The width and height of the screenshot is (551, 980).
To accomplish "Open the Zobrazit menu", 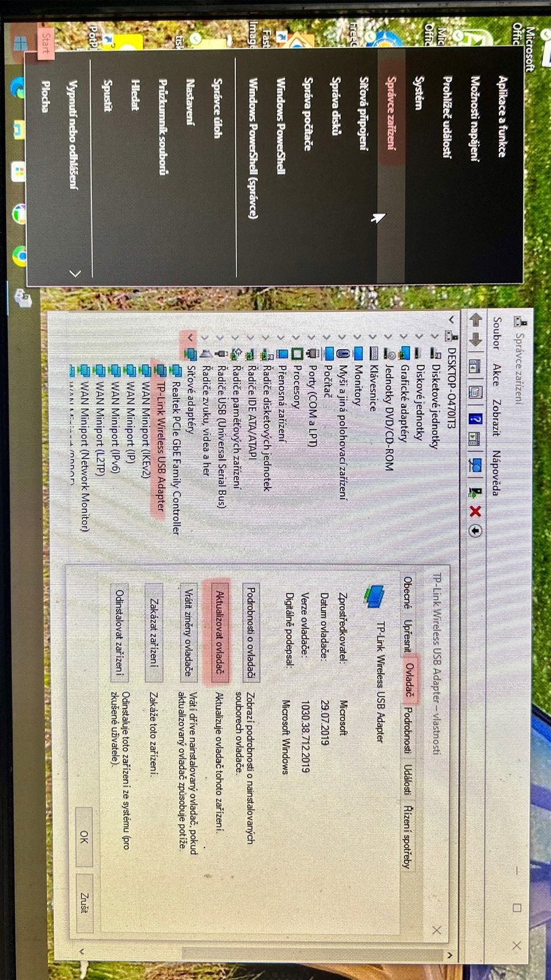I will coord(497,418).
